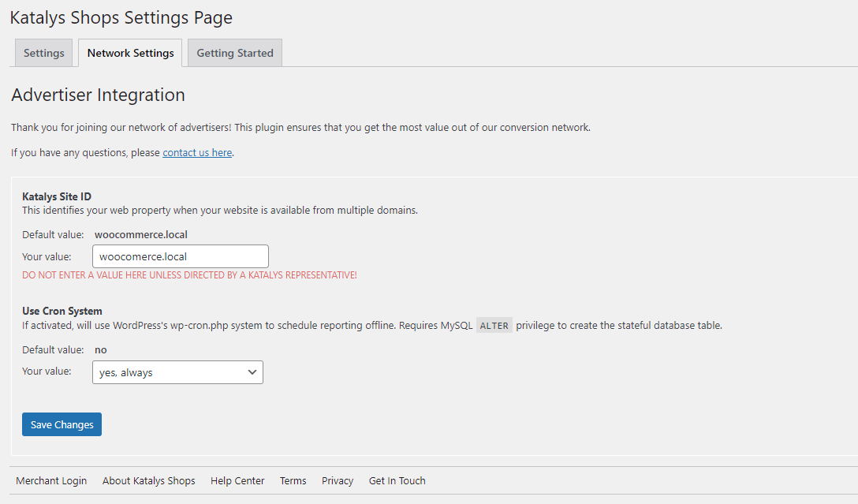The image size is (858, 504).
Task: Open the Terms footer link
Action: 293,480
